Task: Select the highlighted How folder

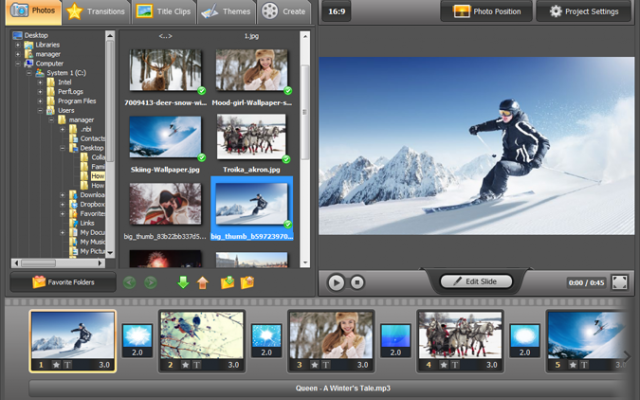Action: coord(98,176)
